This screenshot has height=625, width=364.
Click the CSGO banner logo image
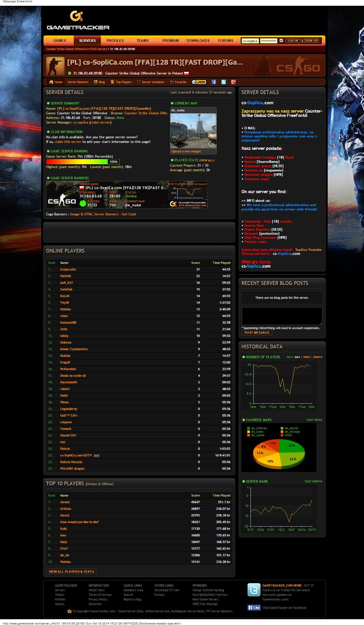pyautogui.click(x=62, y=201)
